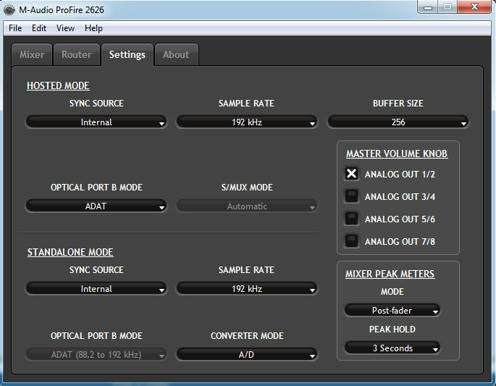Image resolution: width=496 pixels, height=386 pixels.
Task: Click the disabled S/MUX Mode Automatic dropdown
Action: pos(247,206)
